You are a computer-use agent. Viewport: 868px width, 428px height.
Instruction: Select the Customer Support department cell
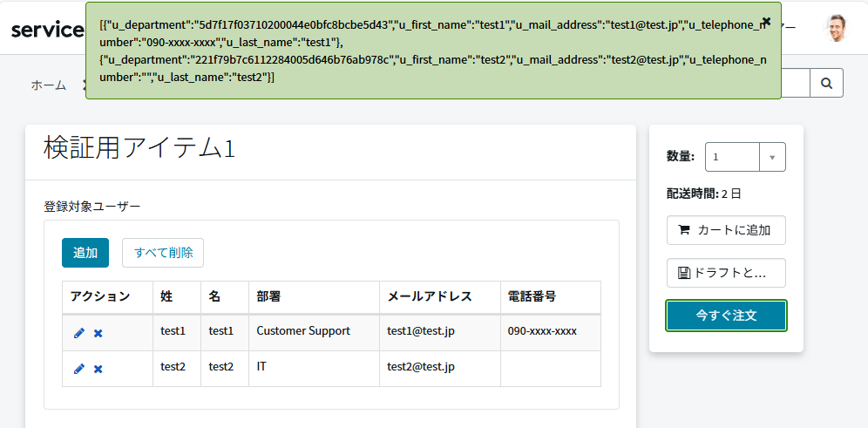(303, 331)
